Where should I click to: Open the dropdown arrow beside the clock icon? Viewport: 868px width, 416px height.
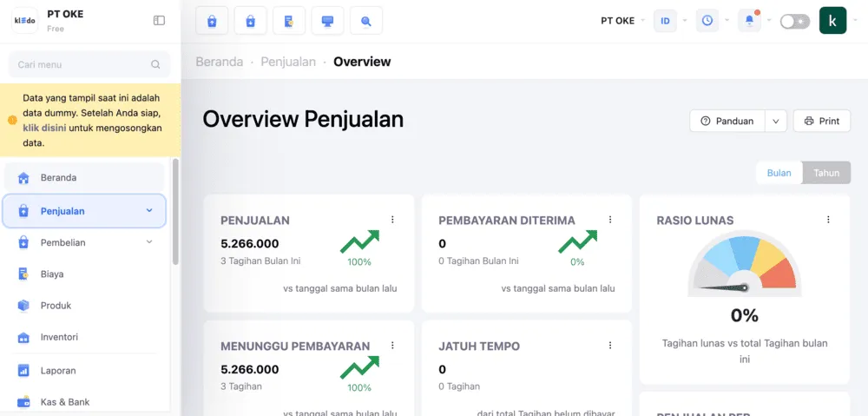tap(727, 21)
